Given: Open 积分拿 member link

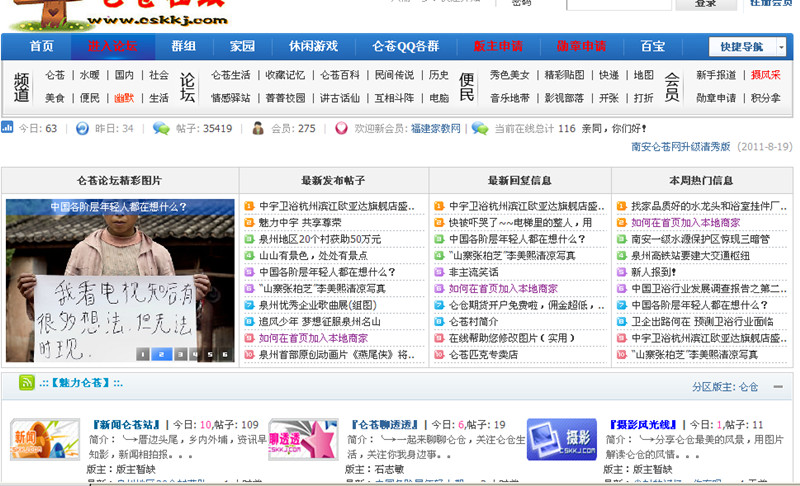Looking at the screenshot, I should point(766,98).
